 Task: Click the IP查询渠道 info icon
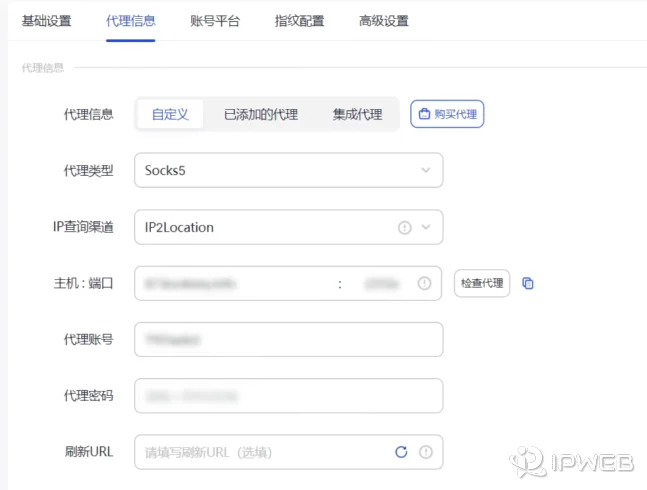click(404, 227)
